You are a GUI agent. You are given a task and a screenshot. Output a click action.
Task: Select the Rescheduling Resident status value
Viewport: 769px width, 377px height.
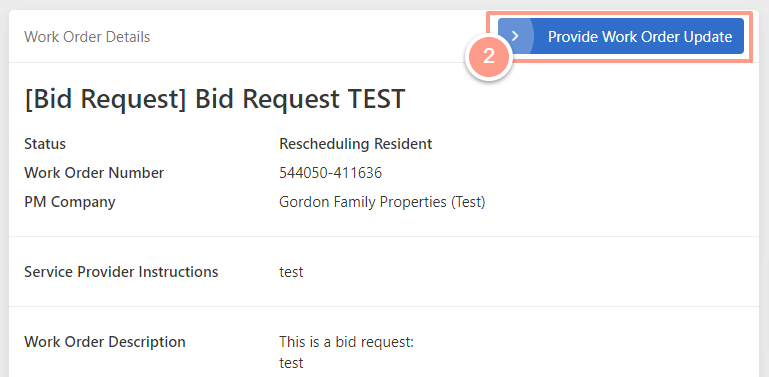pos(356,144)
